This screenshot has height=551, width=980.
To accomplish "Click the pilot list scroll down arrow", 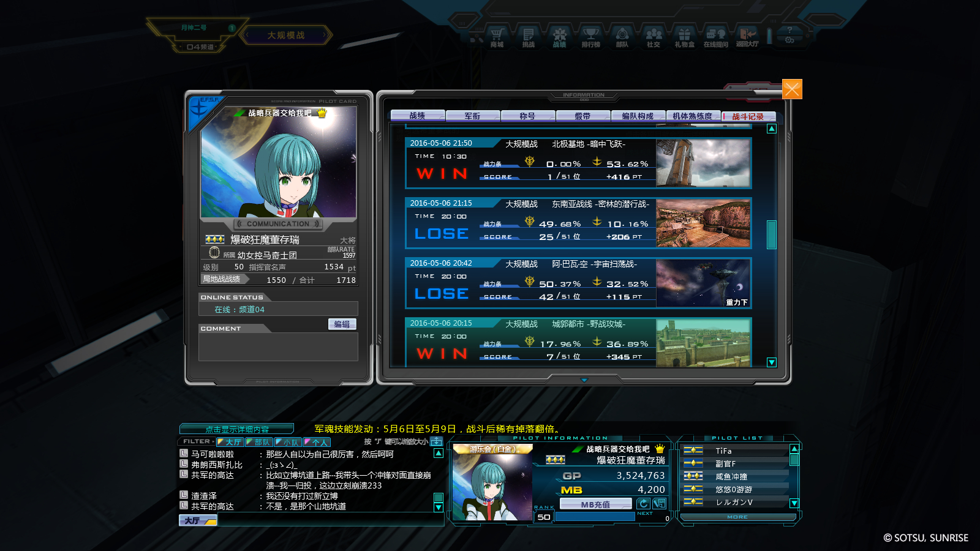I will 794,503.
